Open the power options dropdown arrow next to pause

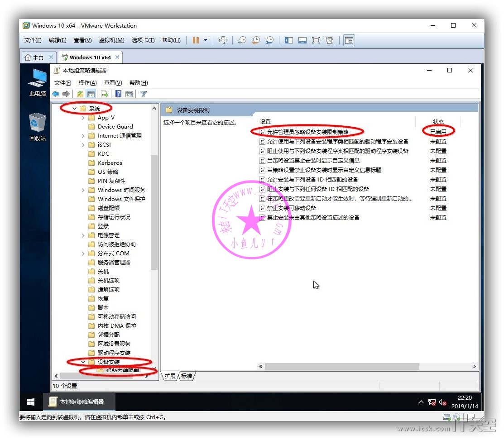(x=206, y=40)
